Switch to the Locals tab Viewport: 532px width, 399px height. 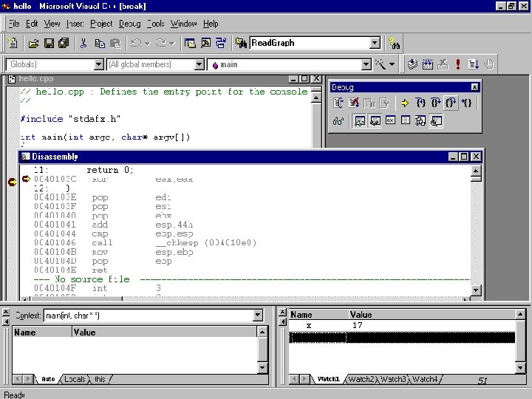pyautogui.click(x=75, y=379)
